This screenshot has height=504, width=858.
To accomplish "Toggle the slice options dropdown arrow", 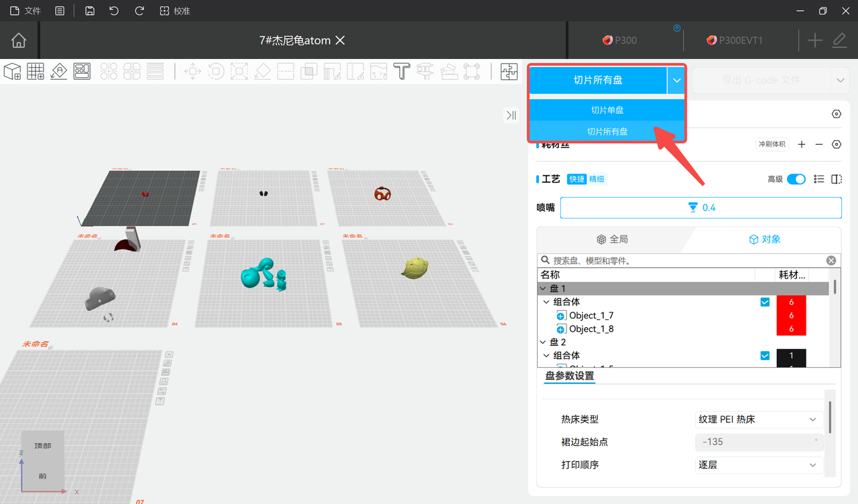I will pos(676,80).
